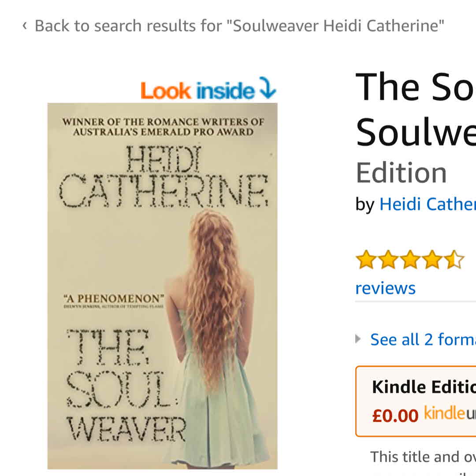This screenshot has width=476, height=476.
Task: Open Heidi Catherine author page link
Action: [x=427, y=204]
